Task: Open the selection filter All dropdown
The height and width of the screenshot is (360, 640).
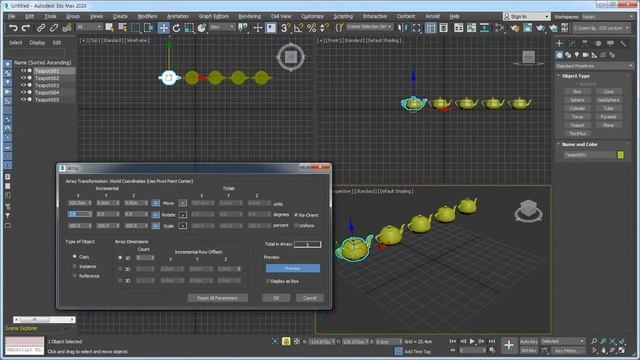Action: coord(89,27)
